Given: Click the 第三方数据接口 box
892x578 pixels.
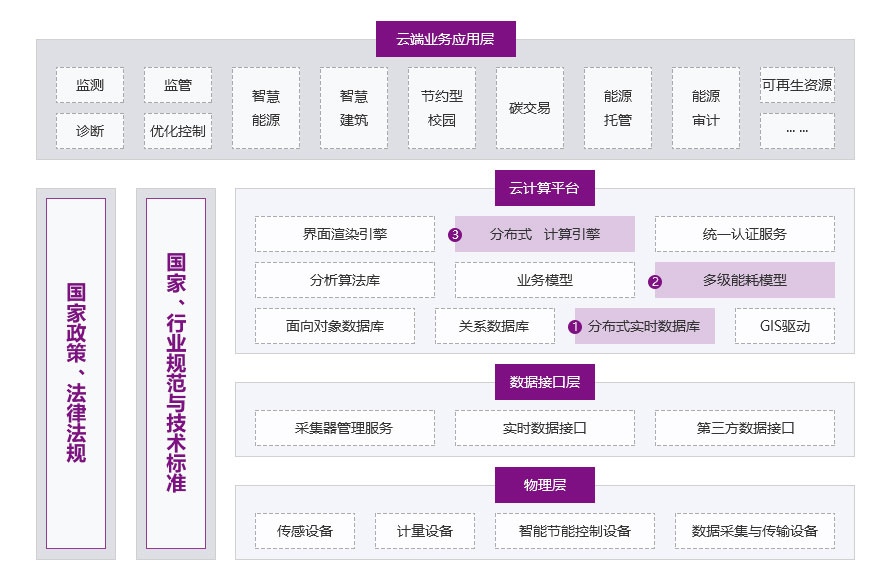Looking at the screenshot, I should tap(744, 428).
